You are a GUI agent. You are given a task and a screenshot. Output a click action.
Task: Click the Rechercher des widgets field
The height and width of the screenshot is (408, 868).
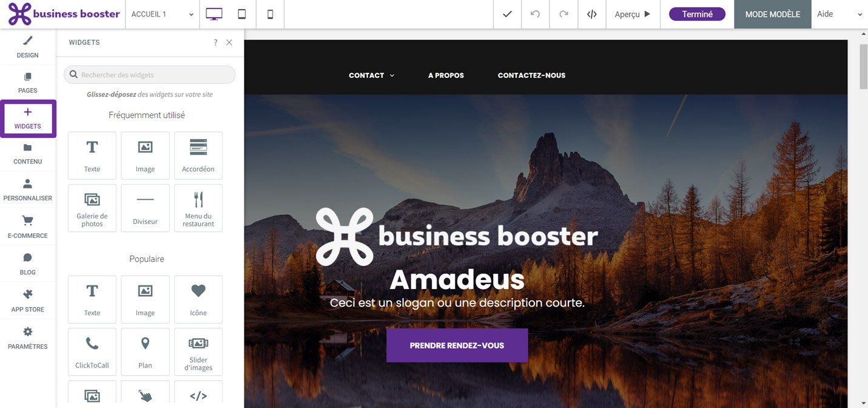pos(149,75)
